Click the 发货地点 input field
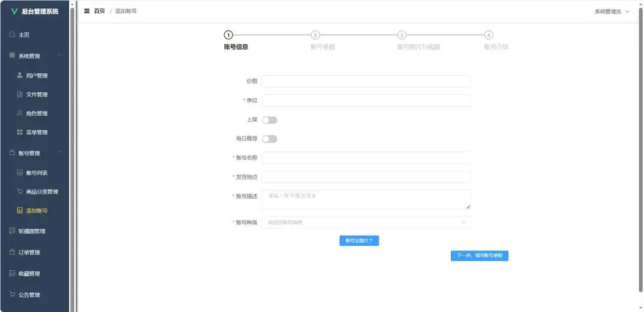The image size is (644, 312). (366, 177)
